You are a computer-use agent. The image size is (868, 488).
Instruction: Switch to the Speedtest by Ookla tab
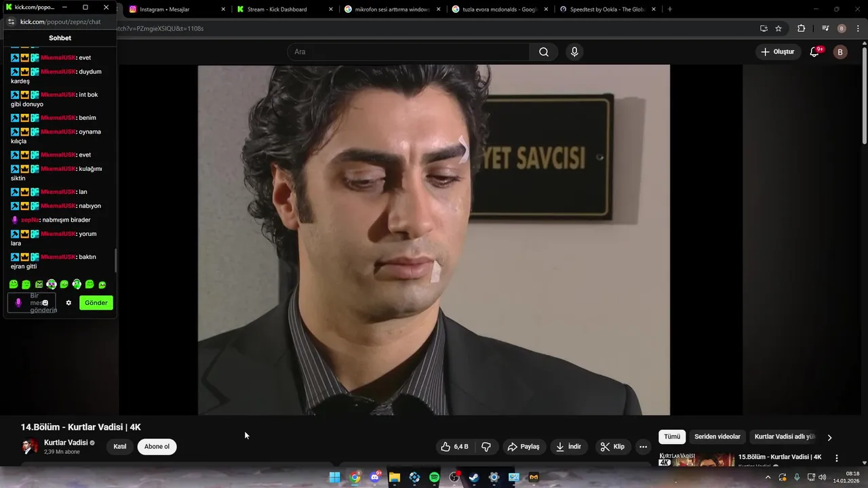tap(608, 9)
